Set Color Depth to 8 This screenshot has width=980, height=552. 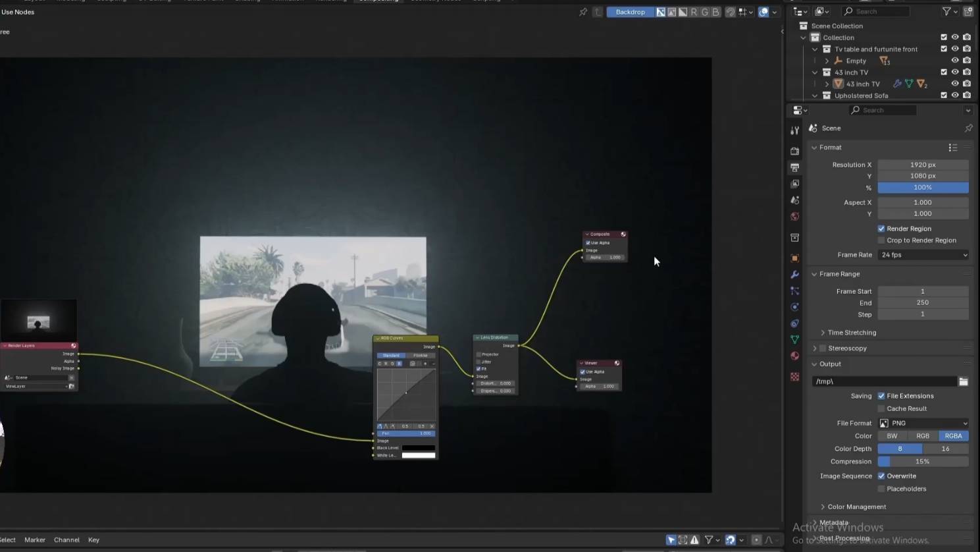coord(900,449)
